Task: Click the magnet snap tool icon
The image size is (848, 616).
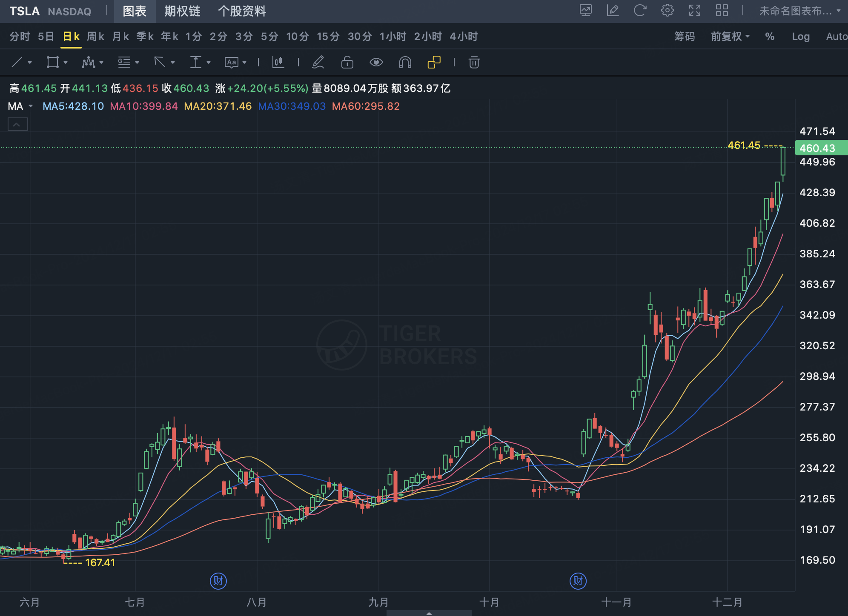Action: [405, 63]
